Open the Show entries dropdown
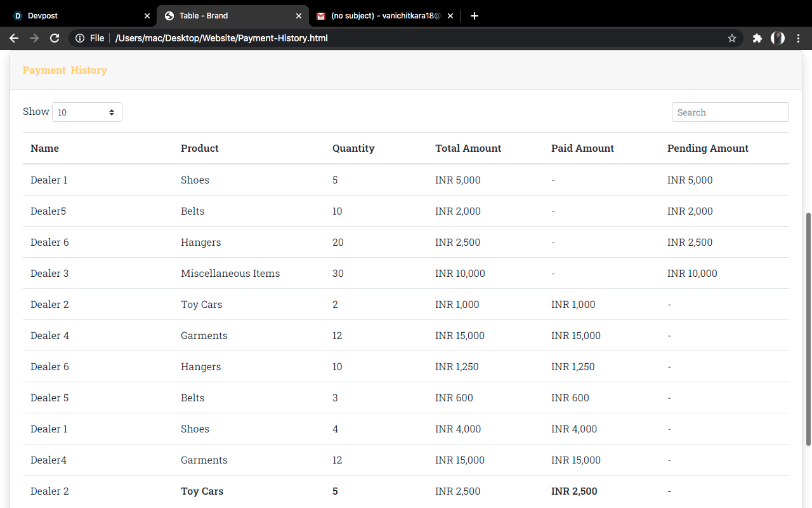812x508 pixels. (87, 112)
